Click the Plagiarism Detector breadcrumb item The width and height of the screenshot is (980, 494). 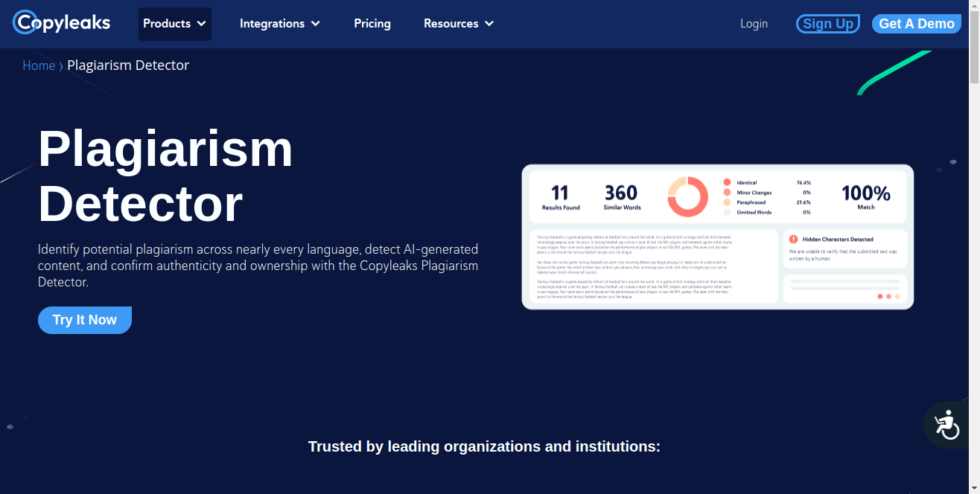point(128,65)
